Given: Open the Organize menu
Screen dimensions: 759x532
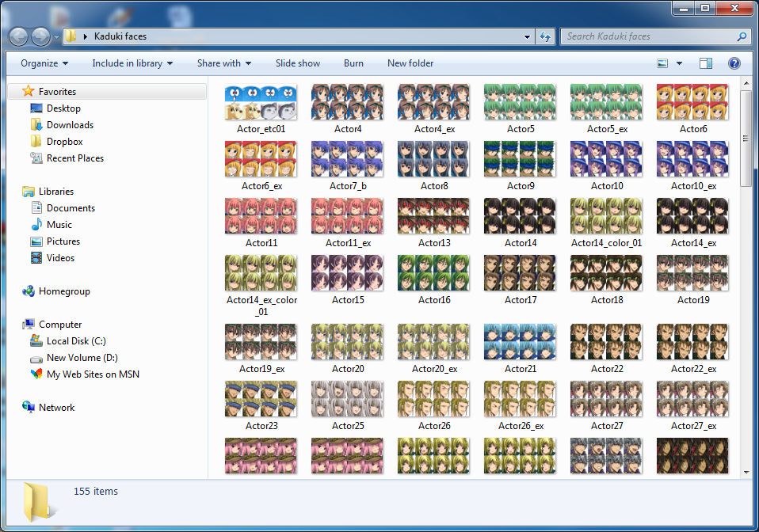Looking at the screenshot, I should point(44,63).
